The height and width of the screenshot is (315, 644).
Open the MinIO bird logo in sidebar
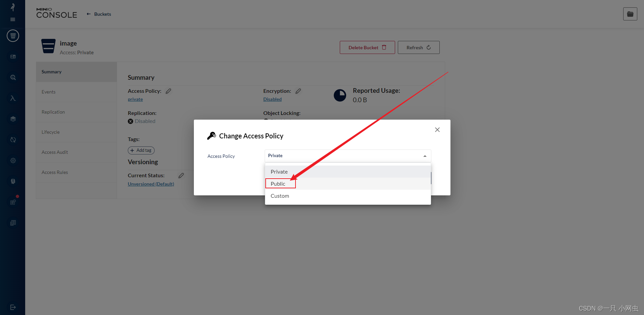tap(13, 7)
